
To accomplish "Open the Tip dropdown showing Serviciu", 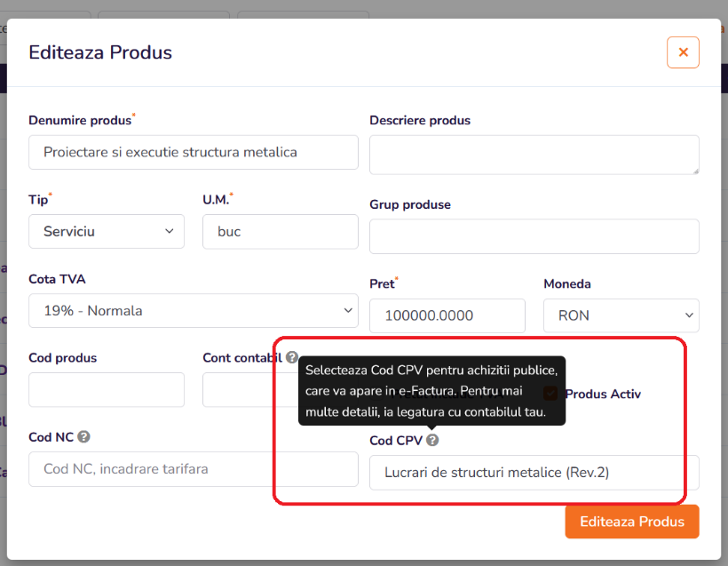I will pos(107,231).
